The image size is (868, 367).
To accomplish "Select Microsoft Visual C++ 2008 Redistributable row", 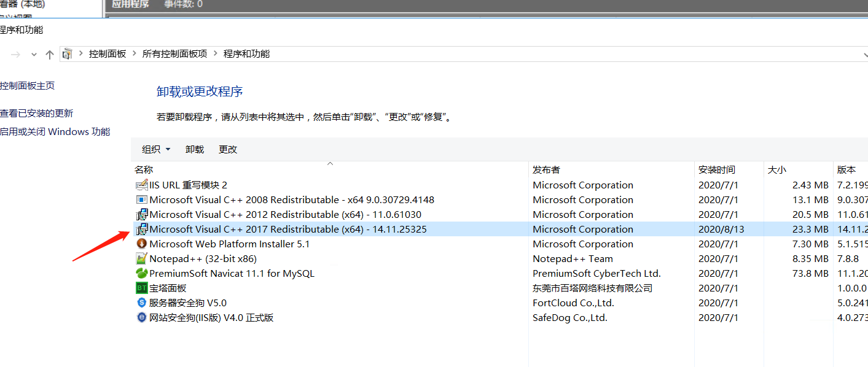I will [x=500, y=199].
